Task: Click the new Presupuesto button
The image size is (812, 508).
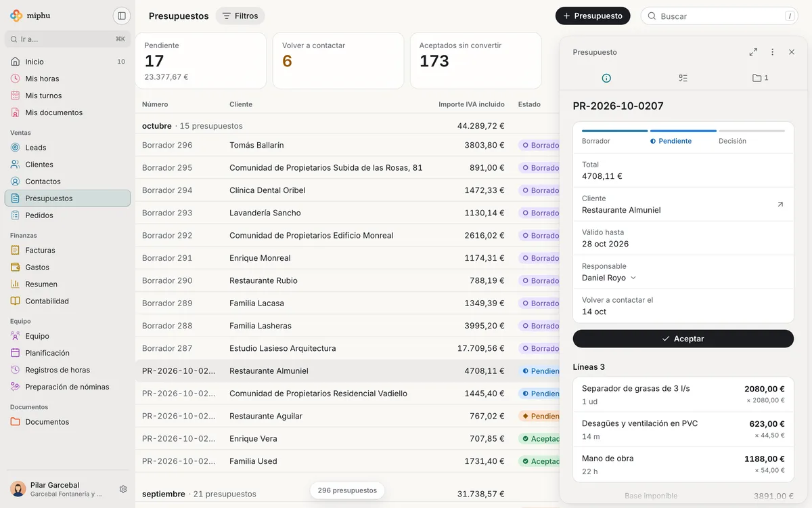Action: point(593,16)
